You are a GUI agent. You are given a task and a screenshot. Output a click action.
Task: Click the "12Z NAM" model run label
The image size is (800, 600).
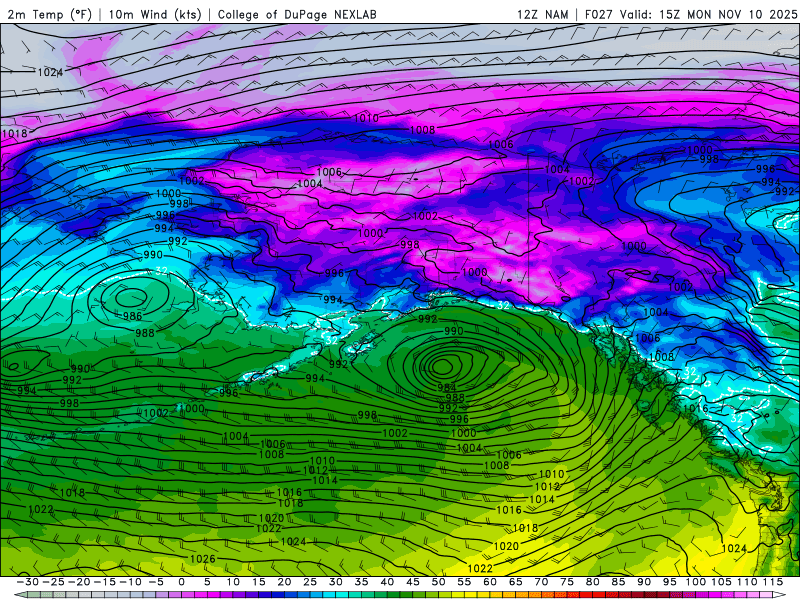pyautogui.click(x=542, y=14)
